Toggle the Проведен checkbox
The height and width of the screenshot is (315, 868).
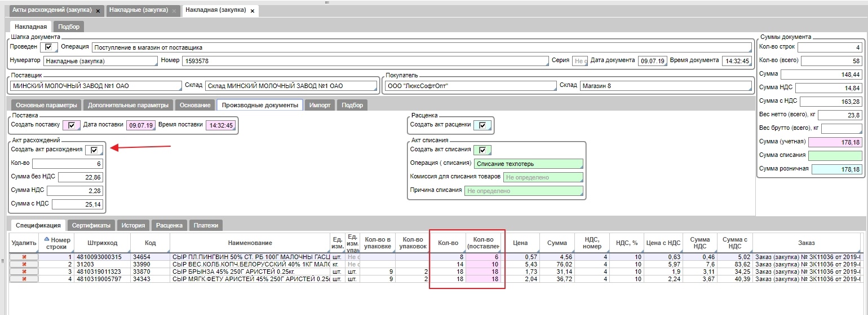click(48, 47)
